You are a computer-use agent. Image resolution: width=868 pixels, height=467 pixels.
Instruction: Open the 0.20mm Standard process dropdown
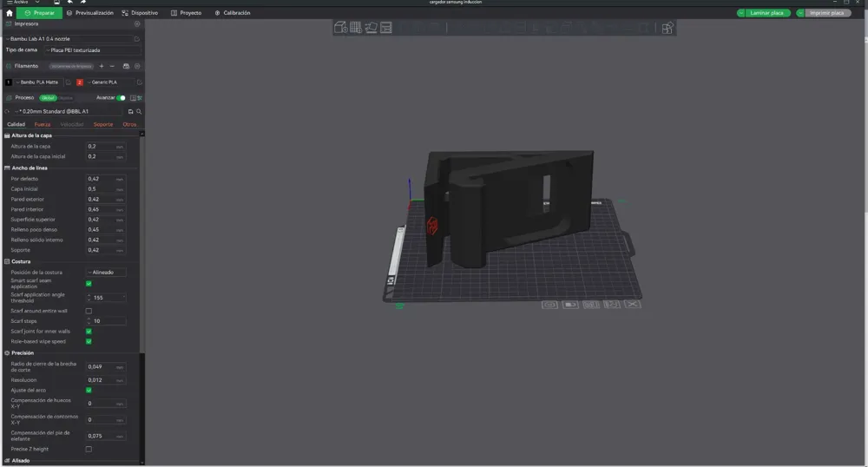69,111
